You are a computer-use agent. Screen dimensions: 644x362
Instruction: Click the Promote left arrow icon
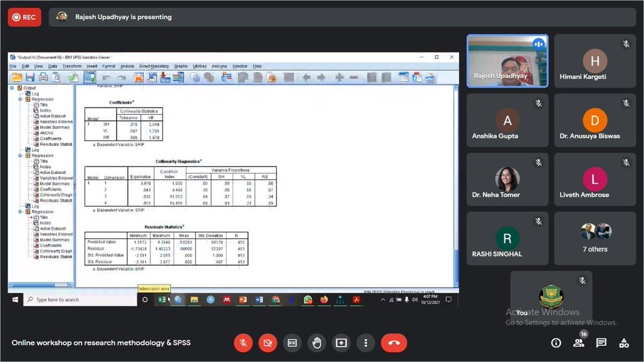point(306,78)
